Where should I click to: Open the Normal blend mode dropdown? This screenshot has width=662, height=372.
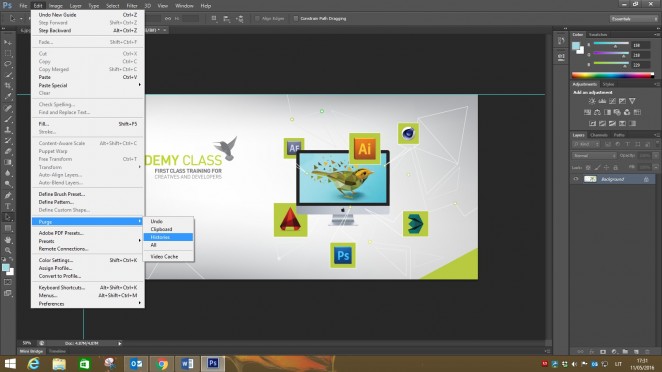594,156
